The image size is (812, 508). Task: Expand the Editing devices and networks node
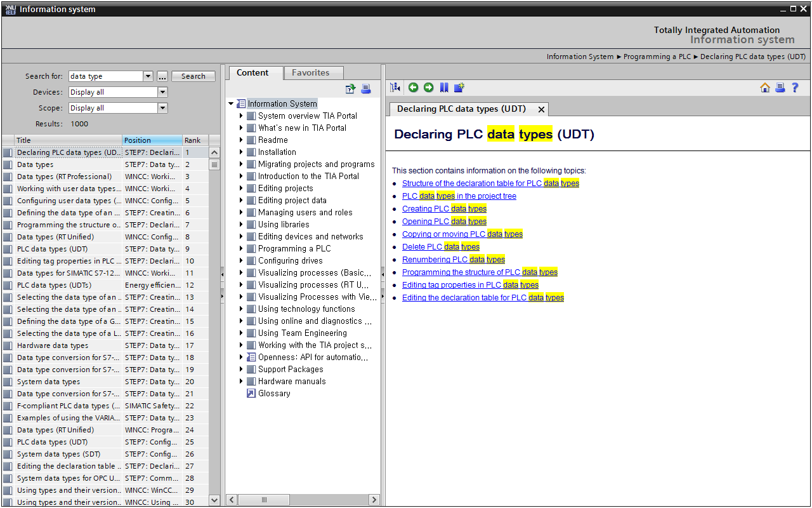coord(241,236)
